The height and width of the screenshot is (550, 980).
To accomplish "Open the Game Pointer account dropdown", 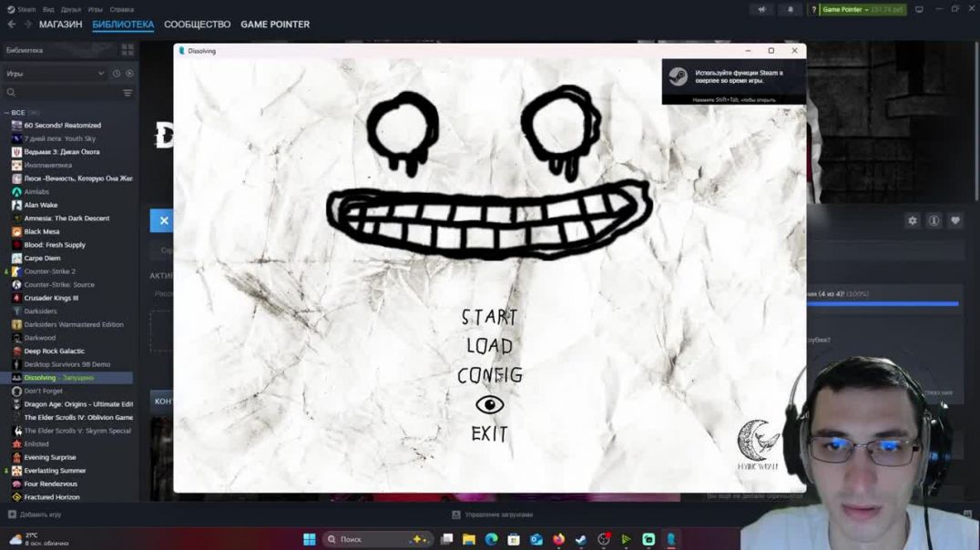I will pyautogui.click(x=863, y=9).
